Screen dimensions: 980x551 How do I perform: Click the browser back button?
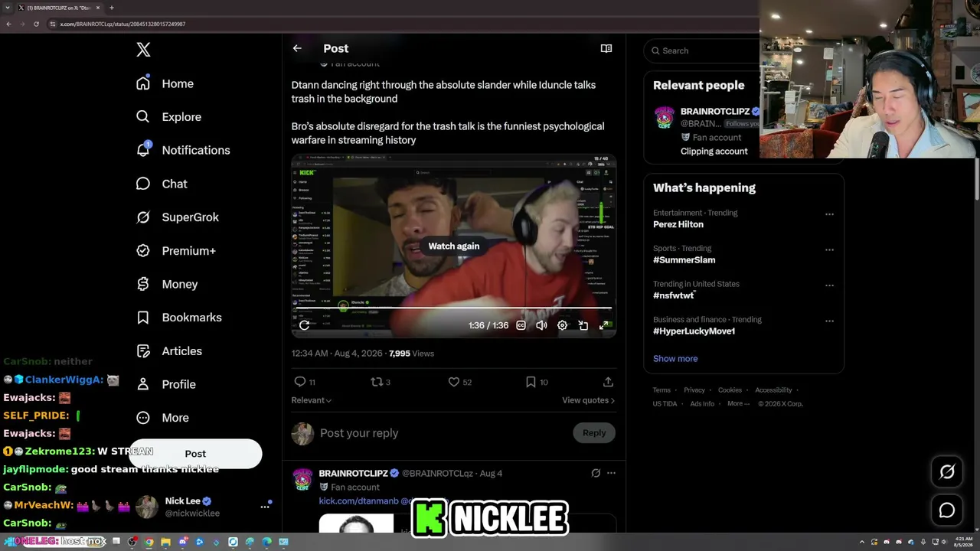click(8, 24)
